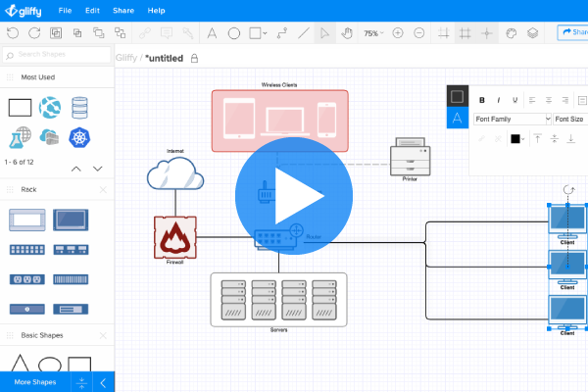
Task: Toggle italic text formatting
Action: (x=498, y=99)
